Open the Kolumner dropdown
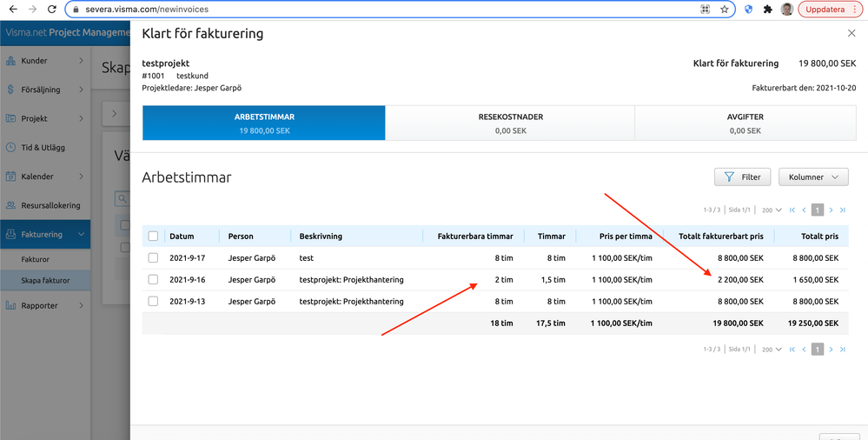Image resolution: width=868 pixels, height=440 pixels. 813,177
